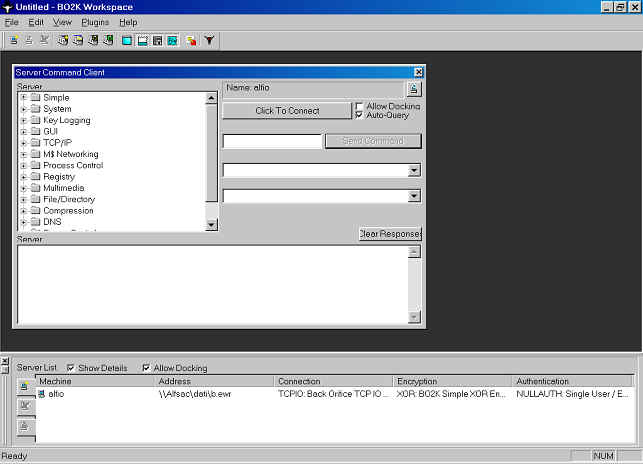Expand the File/Directory folder

pyautogui.click(x=24, y=199)
